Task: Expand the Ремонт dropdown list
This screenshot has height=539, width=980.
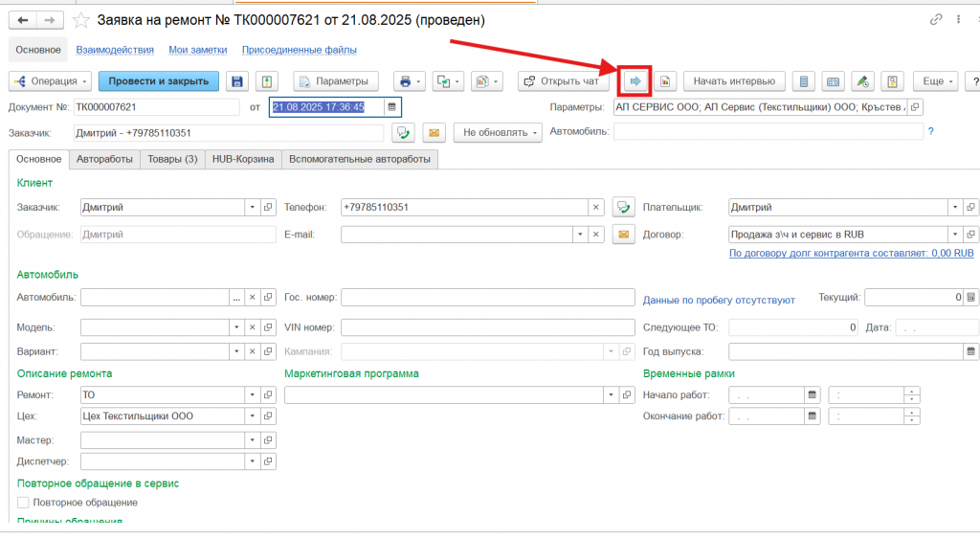Action: click(x=253, y=394)
